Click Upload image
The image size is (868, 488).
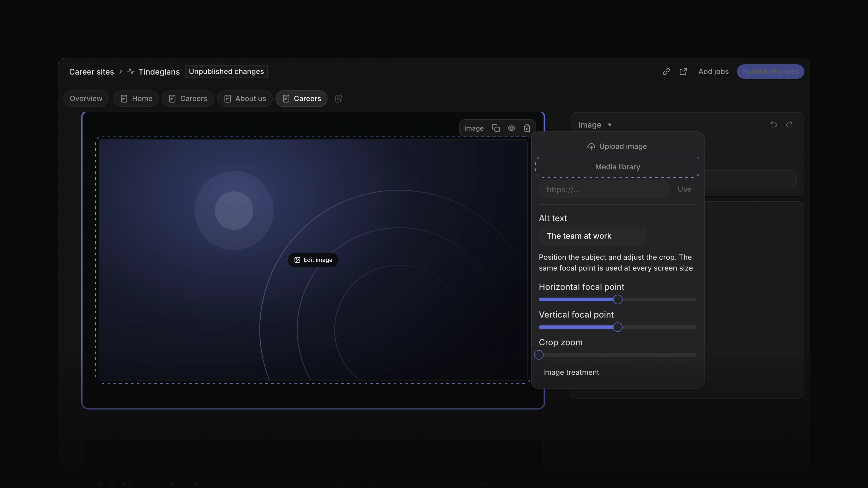617,146
